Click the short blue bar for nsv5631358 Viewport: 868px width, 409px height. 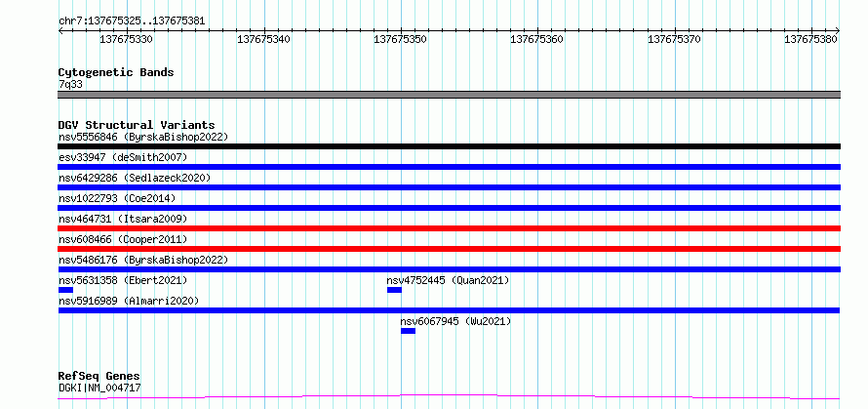click(65, 290)
